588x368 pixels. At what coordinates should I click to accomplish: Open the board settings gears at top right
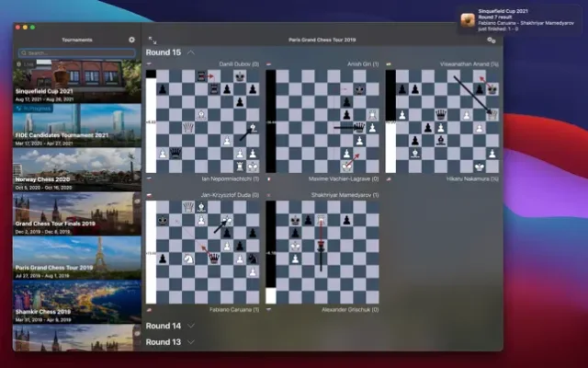492,40
